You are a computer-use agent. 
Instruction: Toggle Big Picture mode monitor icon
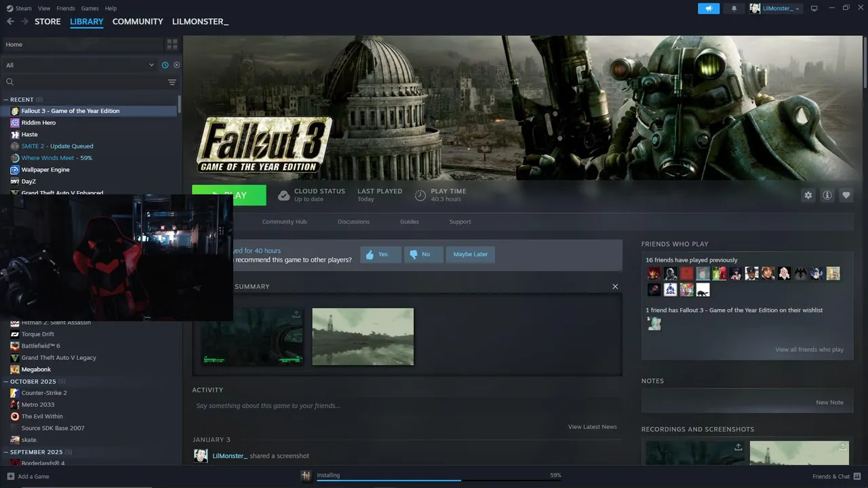(814, 8)
